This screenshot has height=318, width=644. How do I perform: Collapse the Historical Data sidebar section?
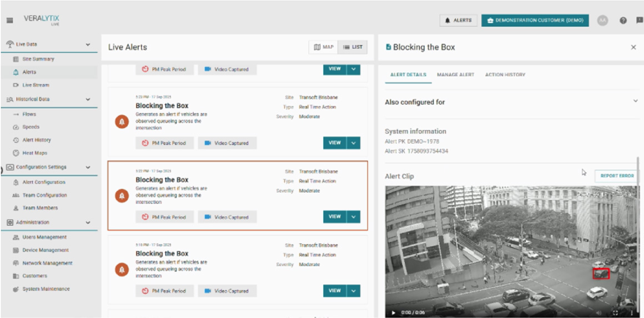click(88, 99)
